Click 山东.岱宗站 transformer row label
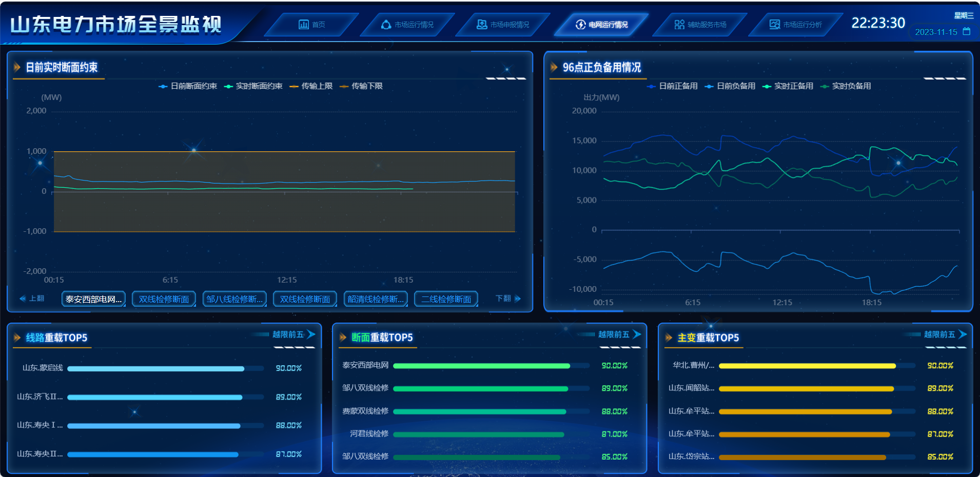 point(691,456)
